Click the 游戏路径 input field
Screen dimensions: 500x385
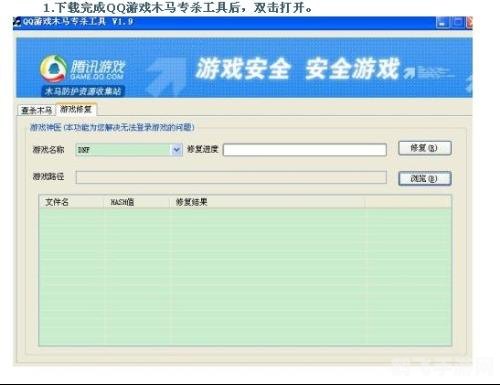[x=231, y=177]
